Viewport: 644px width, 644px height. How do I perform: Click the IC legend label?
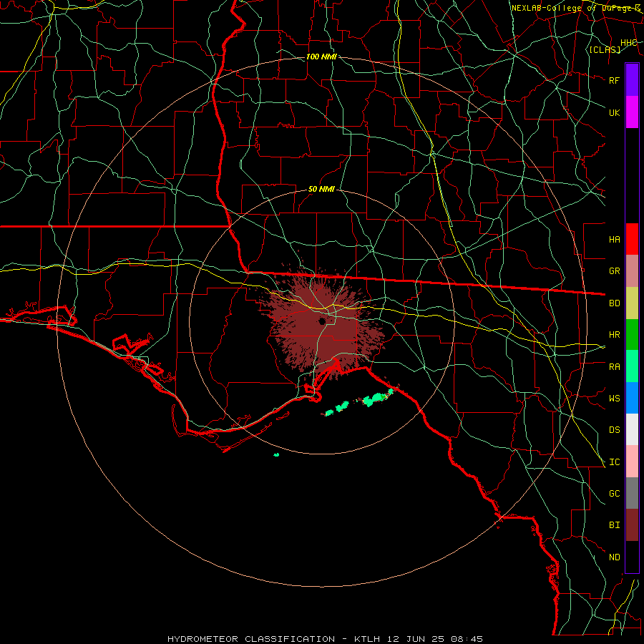[x=615, y=462]
